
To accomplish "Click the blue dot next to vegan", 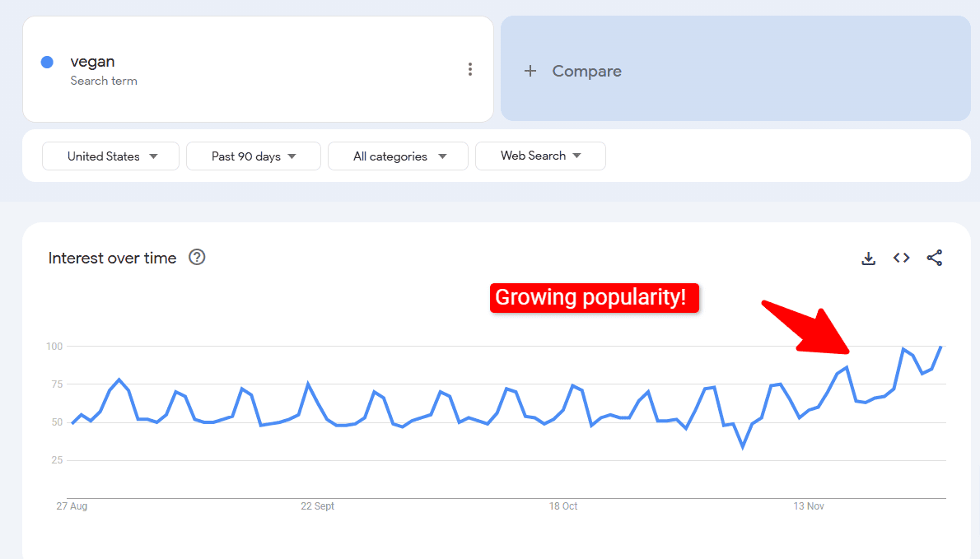I will click(x=47, y=62).
